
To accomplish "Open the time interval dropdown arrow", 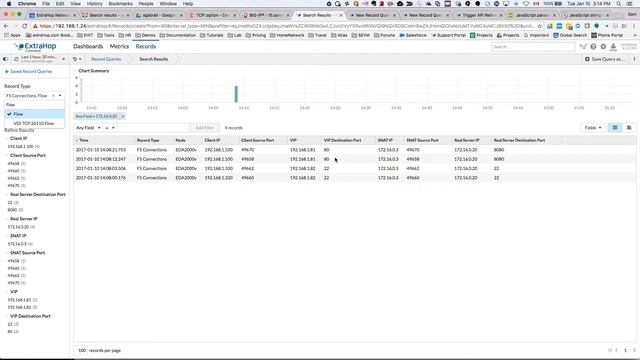I will point(64,59).
